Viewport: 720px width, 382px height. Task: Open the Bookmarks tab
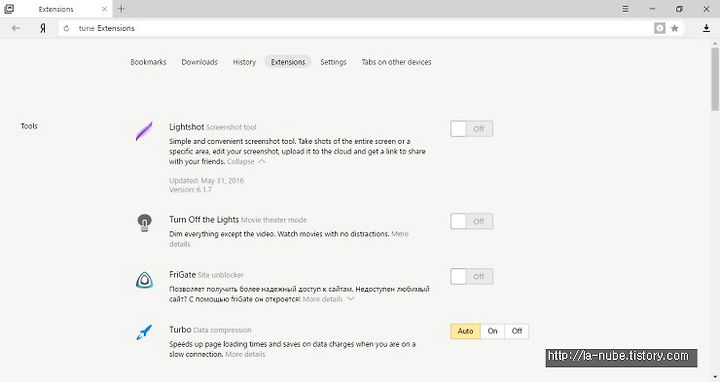(x=148, y=62)
